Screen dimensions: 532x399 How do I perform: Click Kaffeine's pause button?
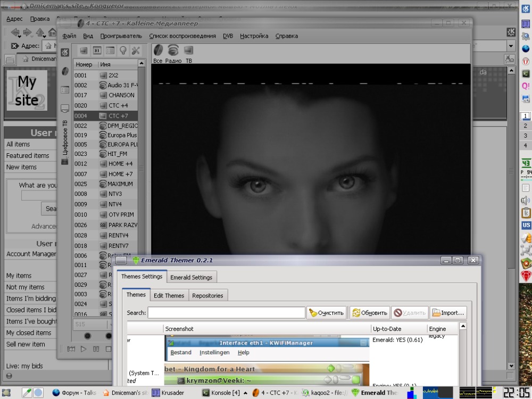[96, 349]
